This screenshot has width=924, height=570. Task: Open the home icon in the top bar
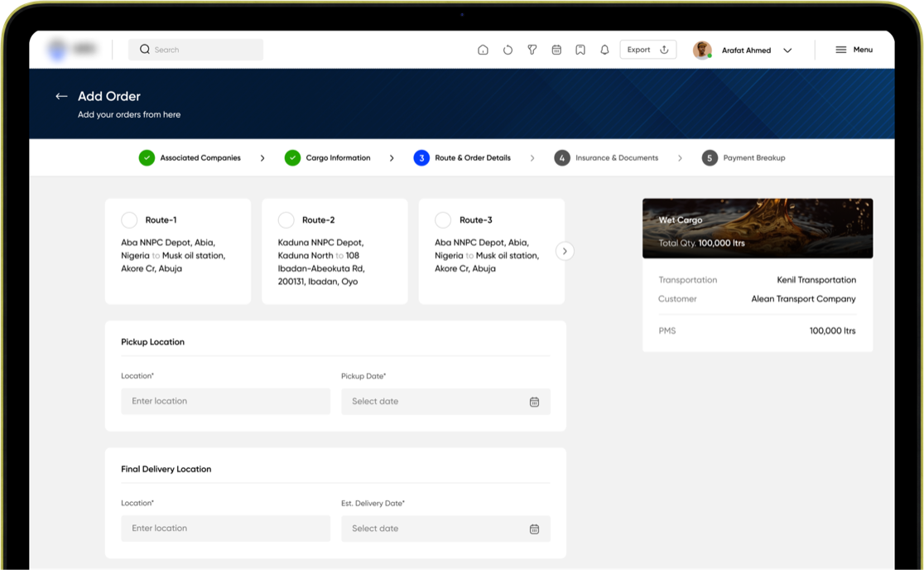483,50
